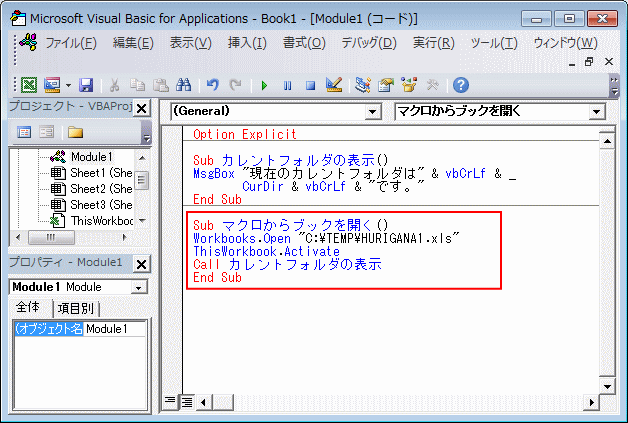This screenshot has height=423, width=628.
Task: Click Full Module View button
Action: click(187, 401)
